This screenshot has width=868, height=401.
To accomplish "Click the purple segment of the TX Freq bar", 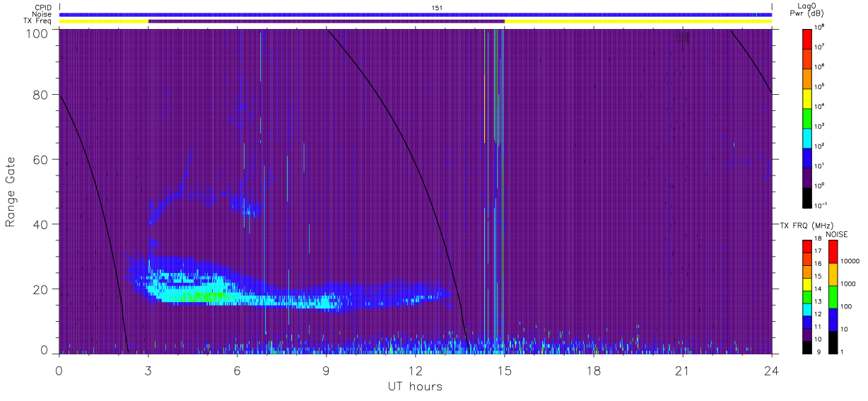I will pyautogui.click(x=326, y=21).
